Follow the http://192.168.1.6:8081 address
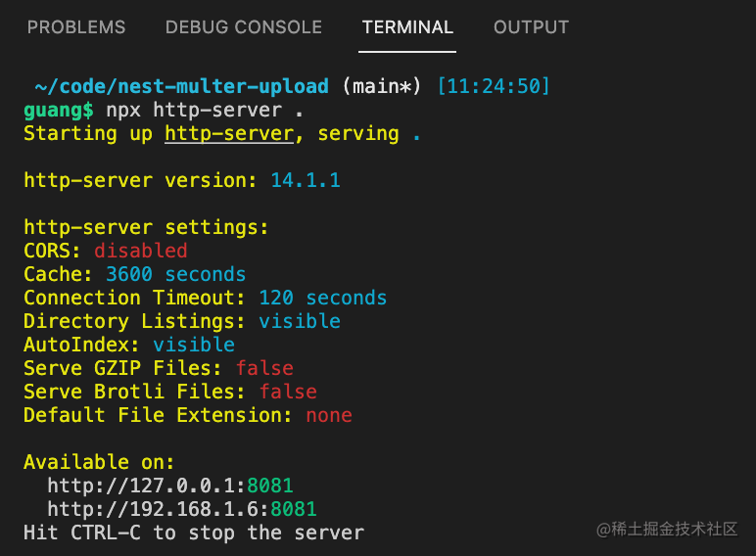The height and width of the screenshot is (556, 756). tap(182, 509)
